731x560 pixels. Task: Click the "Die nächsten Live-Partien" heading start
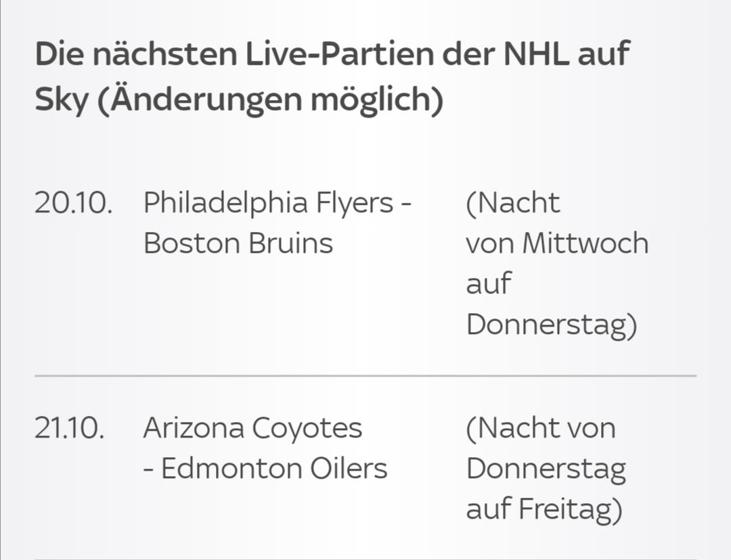click(61, 54)
